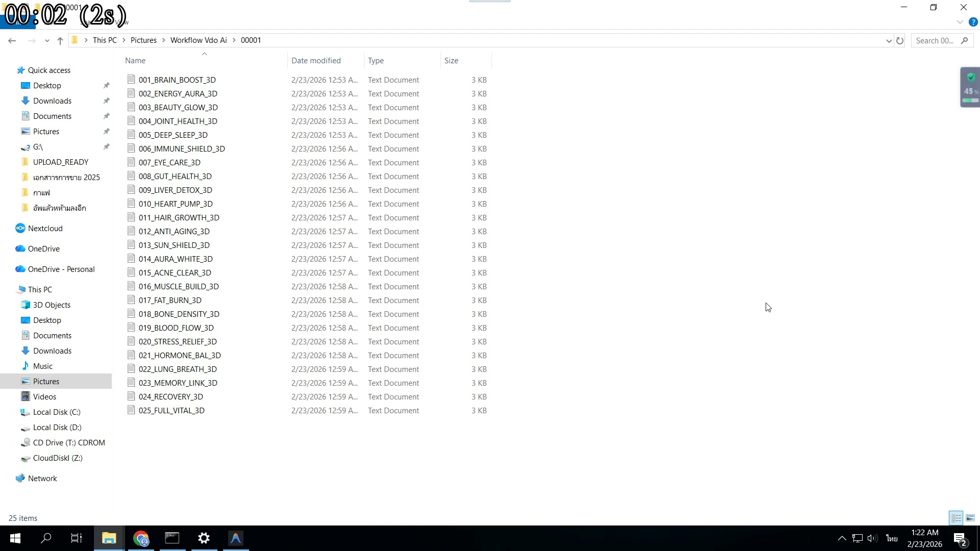Click Workflow Vdo Ai in breadcrumb
The height and width of the screenshot is (551, 980).
pyautogui.click(x=199, y=40)
